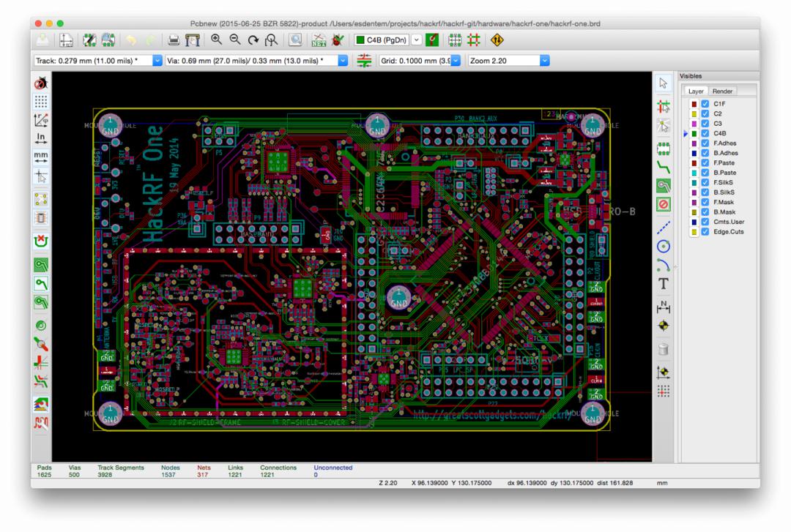Image resolution: width=791 pixels, height=532 pixels.
Task: Click the Plot (plotter) icon
Action: click(192, 40)
